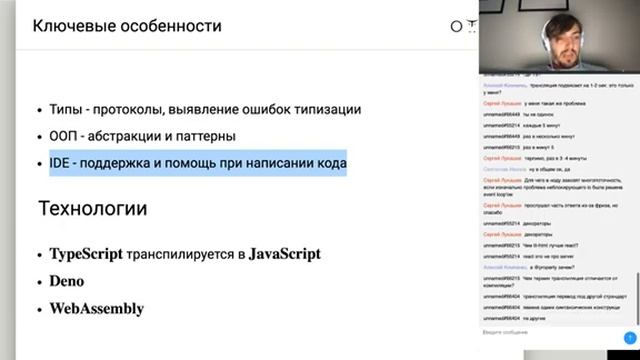Click chat message "терпимо, раз в 3-4 минуты"
Screen dimensions: 640x360
(556, 158)
